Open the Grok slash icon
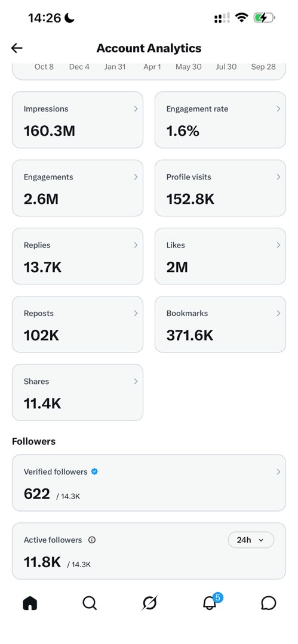This screenshot has height=644, width=298. click(x=149, y=603)
